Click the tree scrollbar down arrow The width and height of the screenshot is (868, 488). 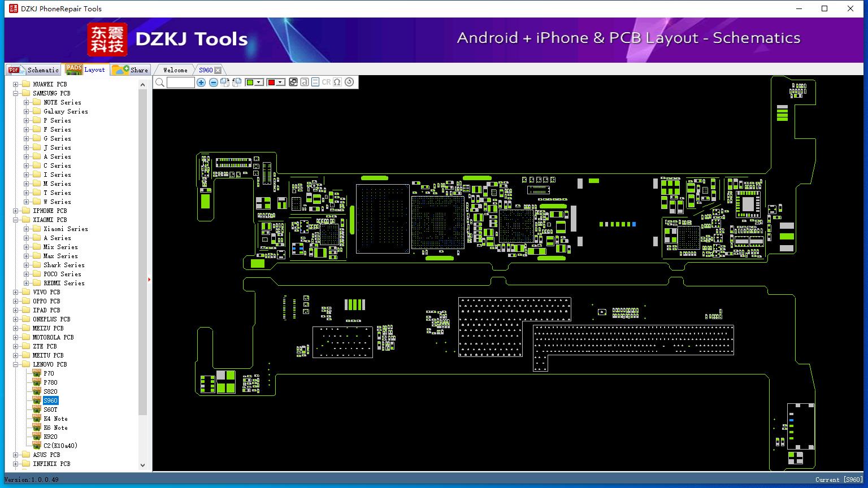(x=142, y=465)
